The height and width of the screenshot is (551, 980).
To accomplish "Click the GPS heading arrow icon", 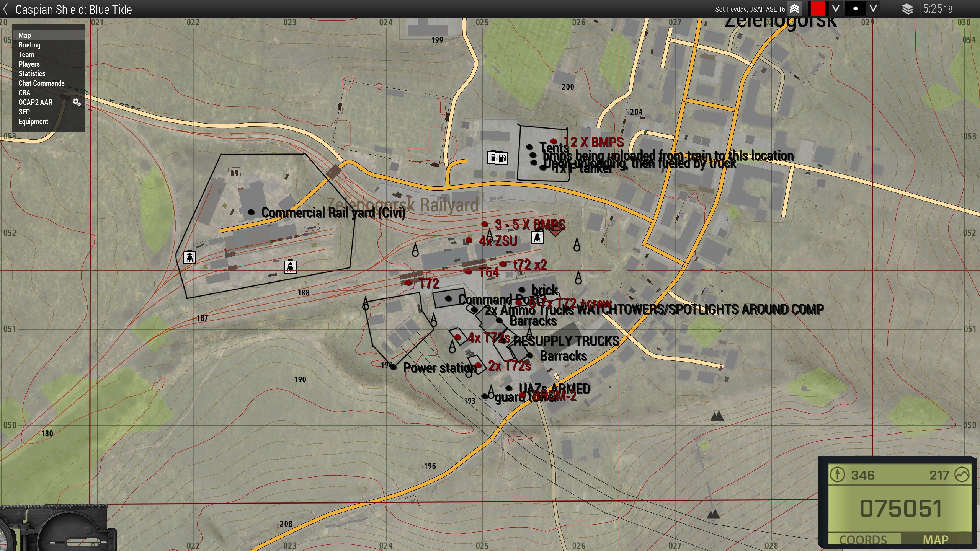I will click(x=837, y=475).
